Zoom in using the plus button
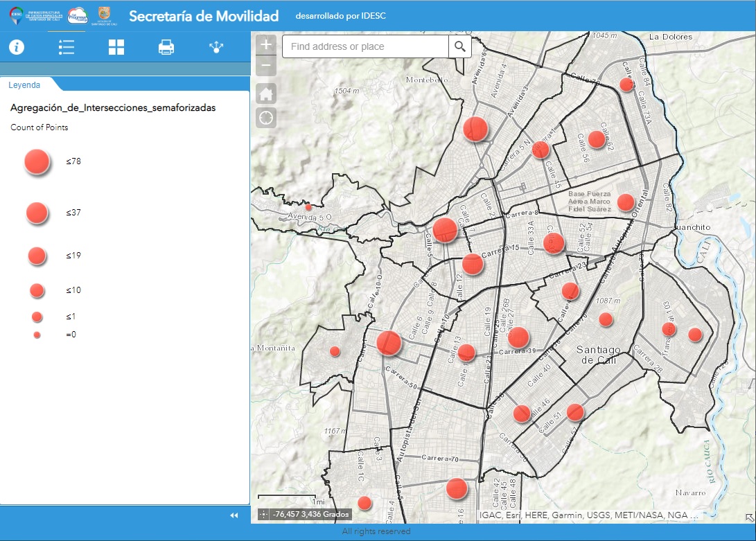Screen dimensions: 756x541 [x=266, y=44]
